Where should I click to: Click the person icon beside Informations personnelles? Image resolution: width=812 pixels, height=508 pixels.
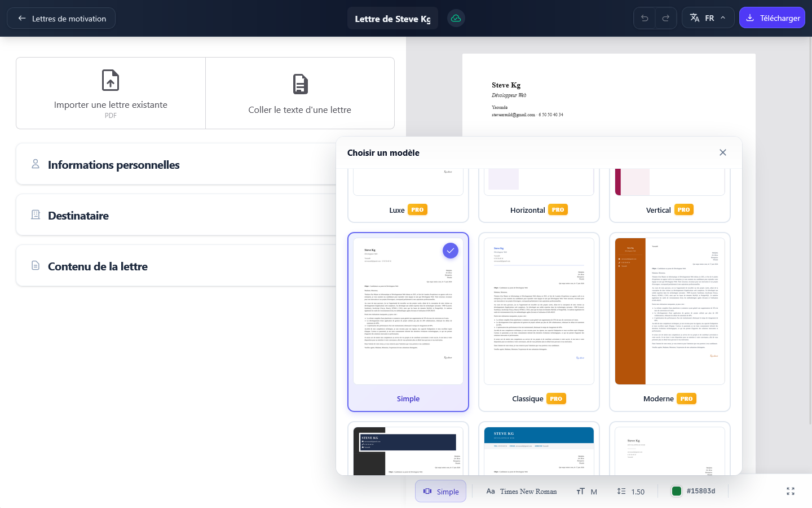point(36,164)
